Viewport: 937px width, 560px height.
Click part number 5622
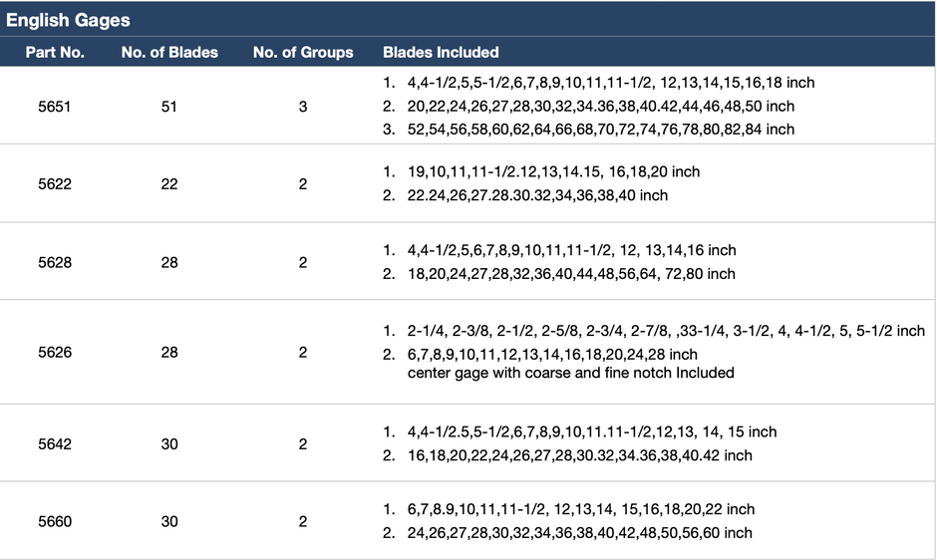pos(55,183)
